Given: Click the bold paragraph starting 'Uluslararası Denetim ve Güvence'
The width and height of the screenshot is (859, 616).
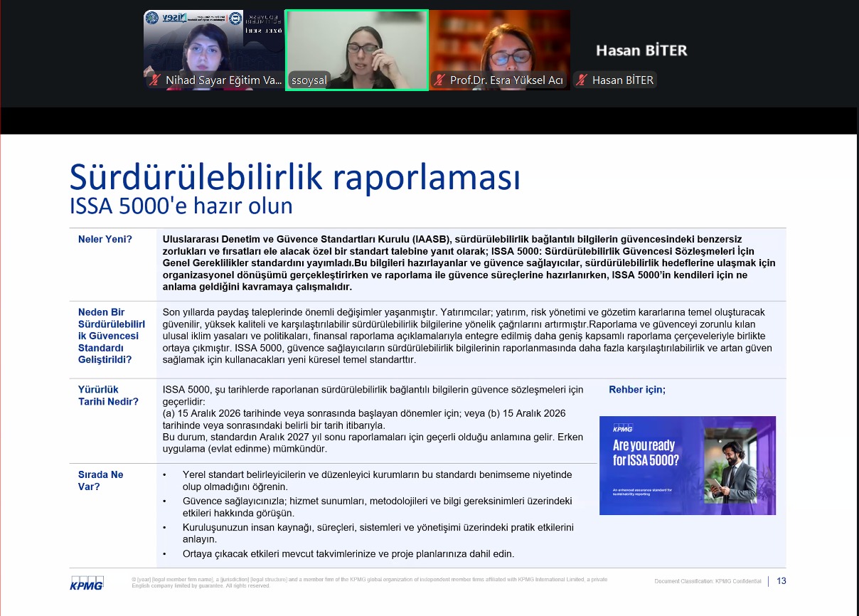Looking at the screenshot, I should coord(469,263).
